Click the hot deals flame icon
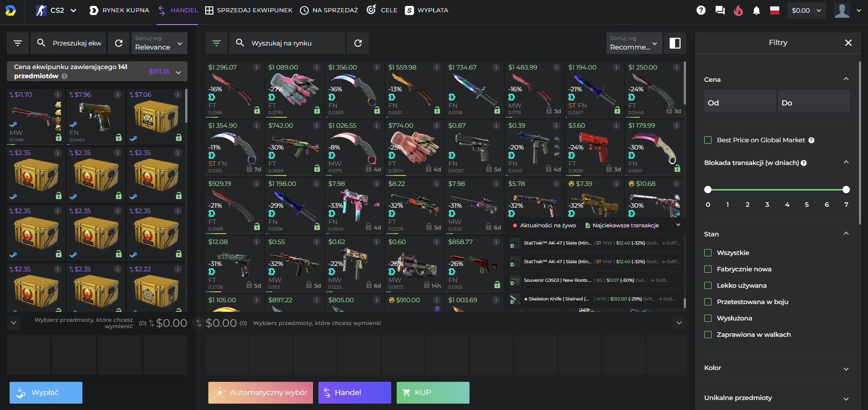This screenshot has width=868, height=410. pyautogui.click(x=738, y=10)
